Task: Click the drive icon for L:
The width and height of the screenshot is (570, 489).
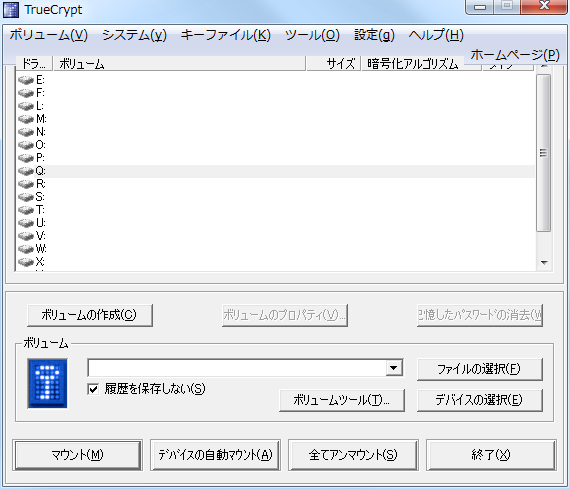Action: 26,106
